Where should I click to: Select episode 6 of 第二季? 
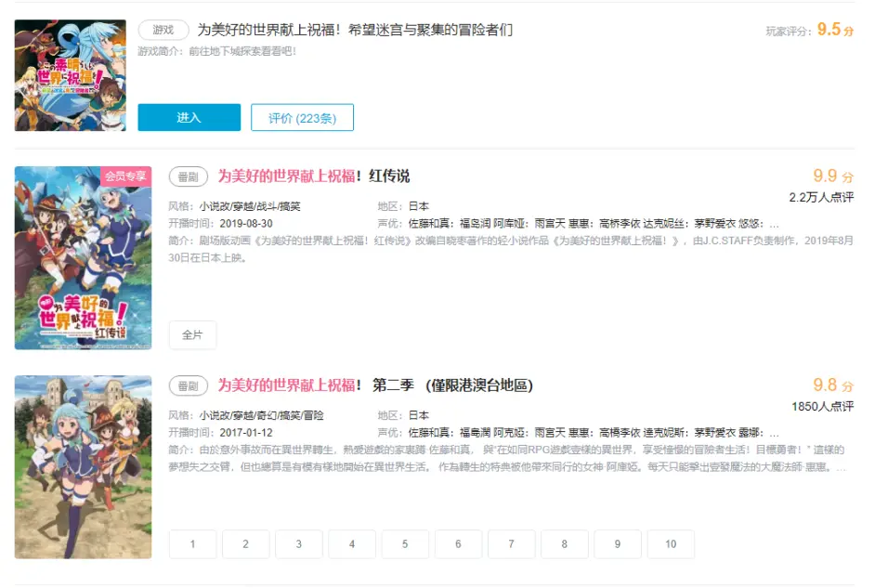458,544
